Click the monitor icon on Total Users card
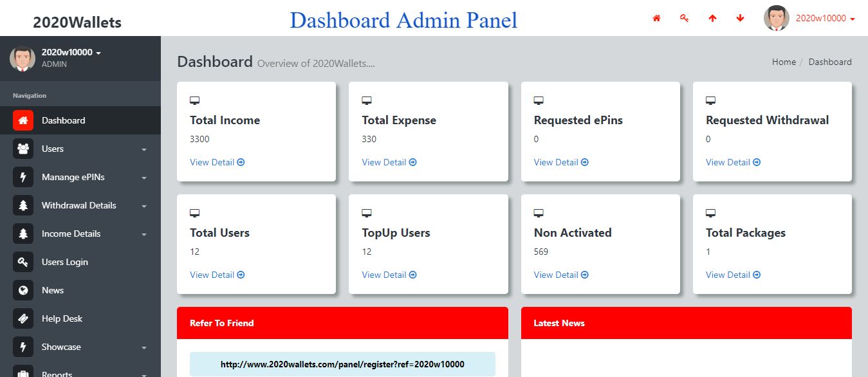Viewport: 868px width, 377px height. pyautogui.click(x=195, y=213)
